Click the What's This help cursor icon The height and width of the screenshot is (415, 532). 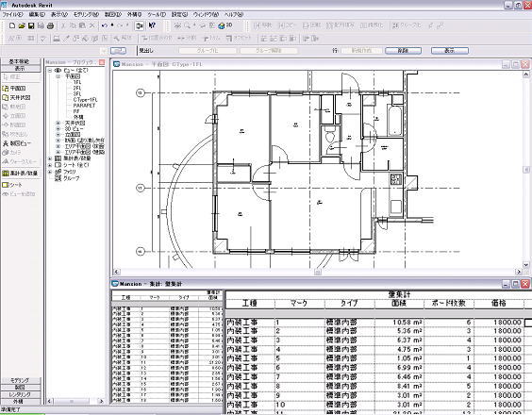(x=152, y=25)
